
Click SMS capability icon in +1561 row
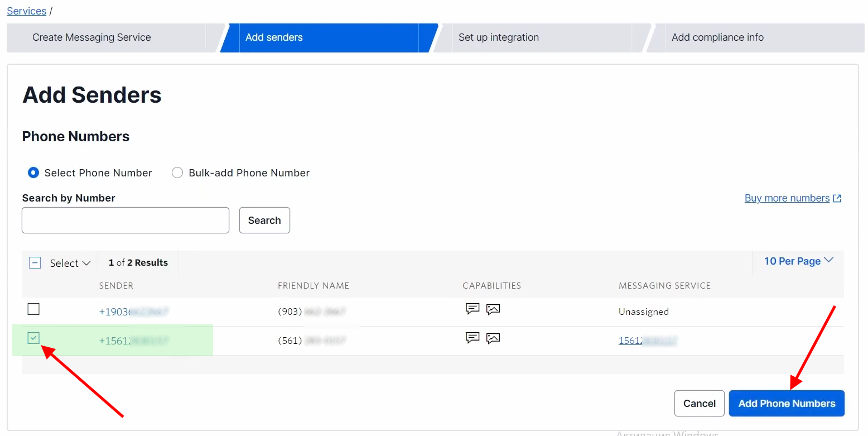coord(472,338)
